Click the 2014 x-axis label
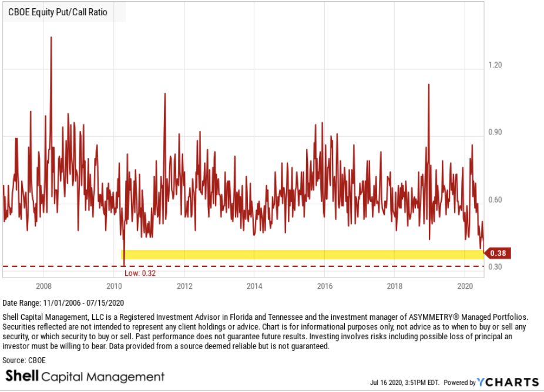This screenshot has height=392, width=544. pos(254,286)
